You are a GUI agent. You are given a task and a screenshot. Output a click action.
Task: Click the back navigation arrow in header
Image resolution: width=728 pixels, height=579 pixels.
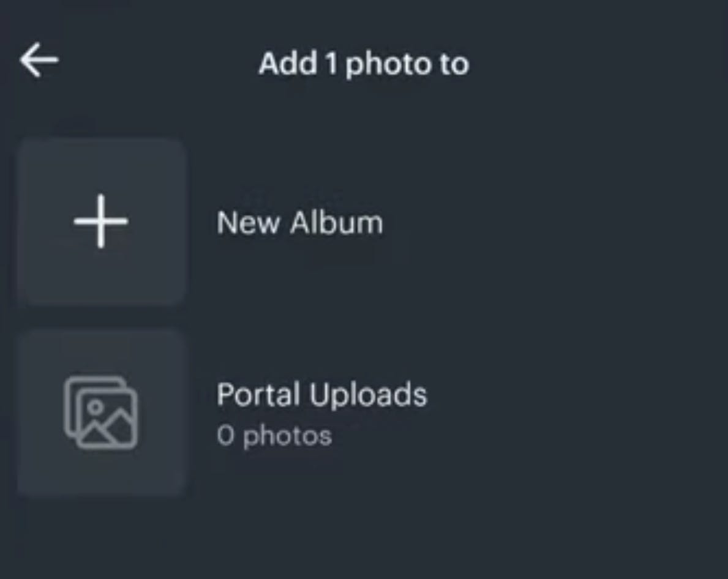coord(39,60)
